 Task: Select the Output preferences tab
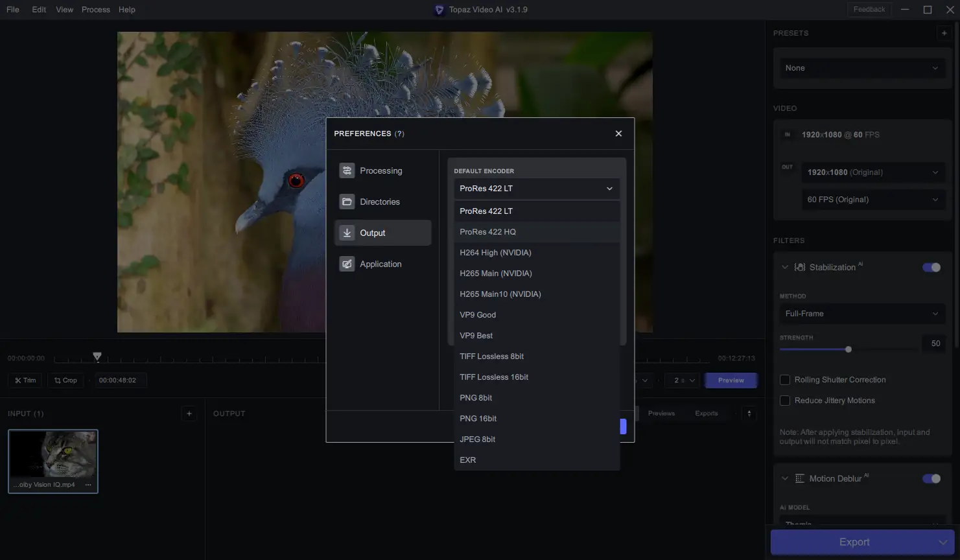[383, 233]
